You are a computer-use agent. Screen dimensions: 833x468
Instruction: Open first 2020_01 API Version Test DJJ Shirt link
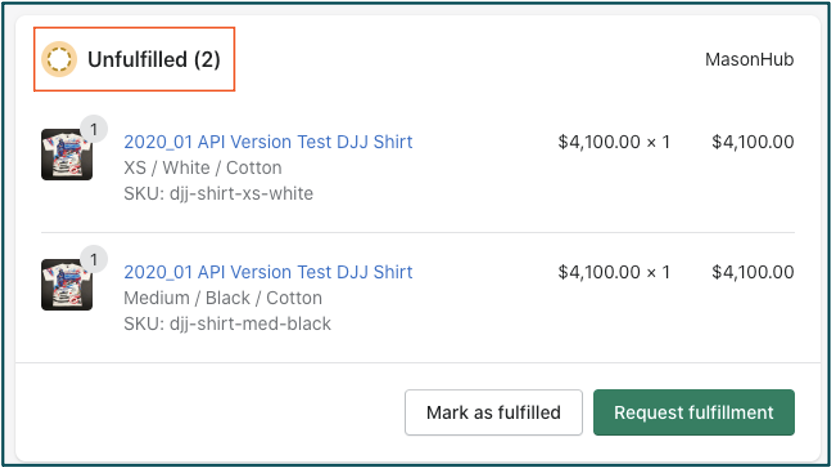pos(268,142)
